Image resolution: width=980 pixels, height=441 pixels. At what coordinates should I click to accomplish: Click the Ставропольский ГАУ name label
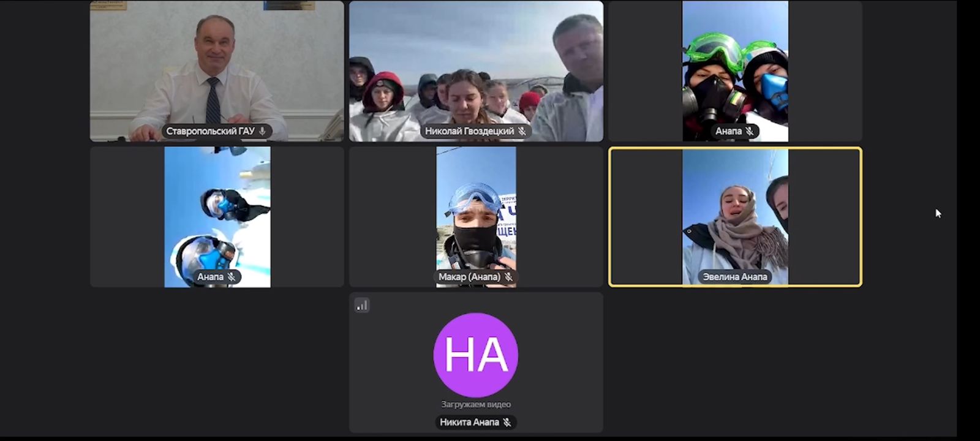tap(210, 131)
